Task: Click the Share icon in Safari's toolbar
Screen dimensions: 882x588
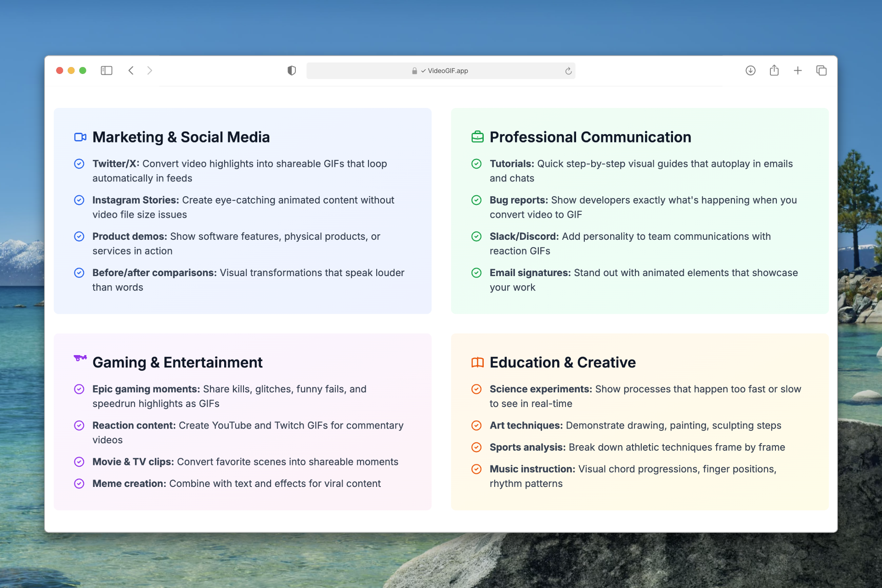Action: 774,71
